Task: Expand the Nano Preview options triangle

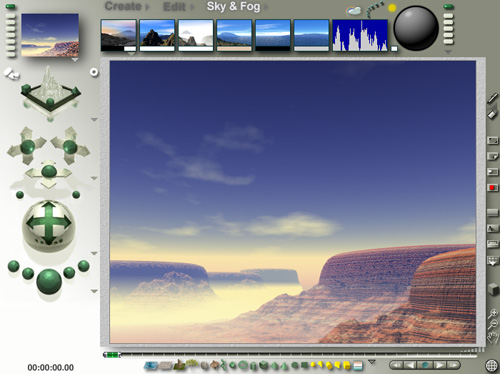Action: (75, 60)
